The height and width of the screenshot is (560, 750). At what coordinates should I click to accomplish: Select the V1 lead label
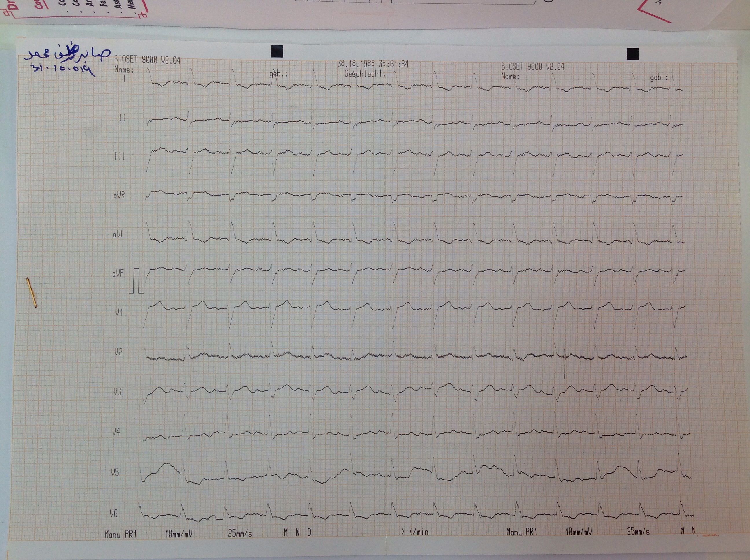119,313
